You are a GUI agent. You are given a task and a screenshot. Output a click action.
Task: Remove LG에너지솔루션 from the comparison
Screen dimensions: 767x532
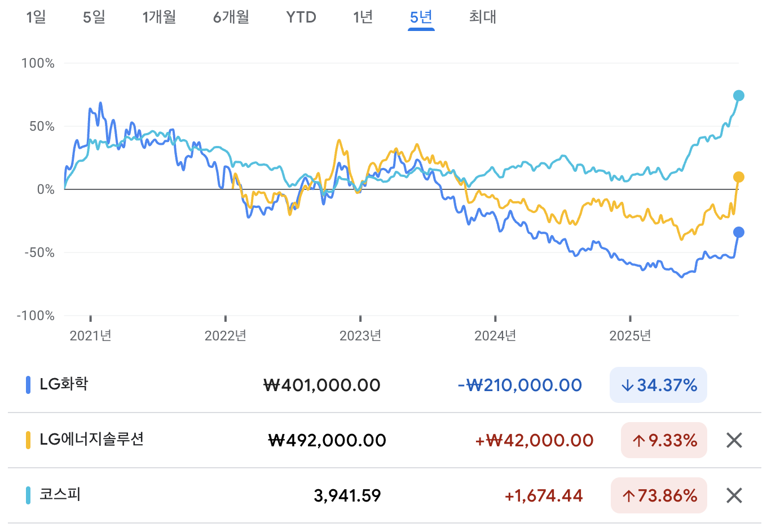tap(734, 440)
